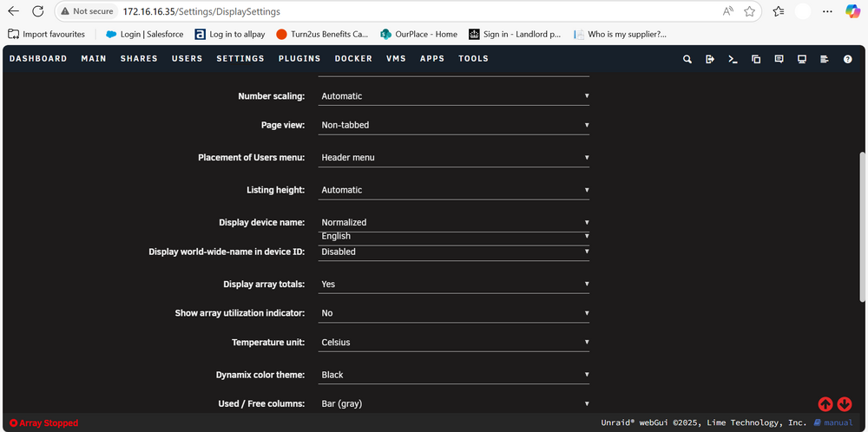
Task: Go to the Dashboard menu
Action: 38,59
